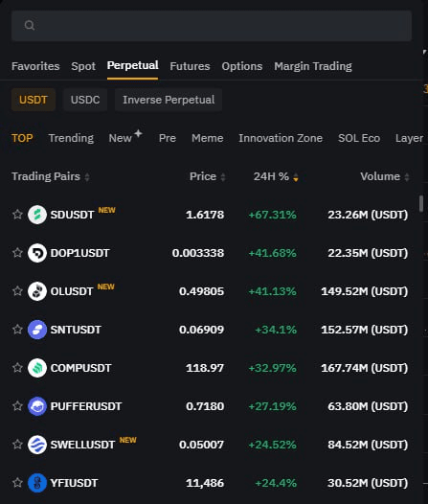Viewport: 428px width, 504px height.
Task: Toggle the star next to SWELLUSDT
Action: (17, 445)
